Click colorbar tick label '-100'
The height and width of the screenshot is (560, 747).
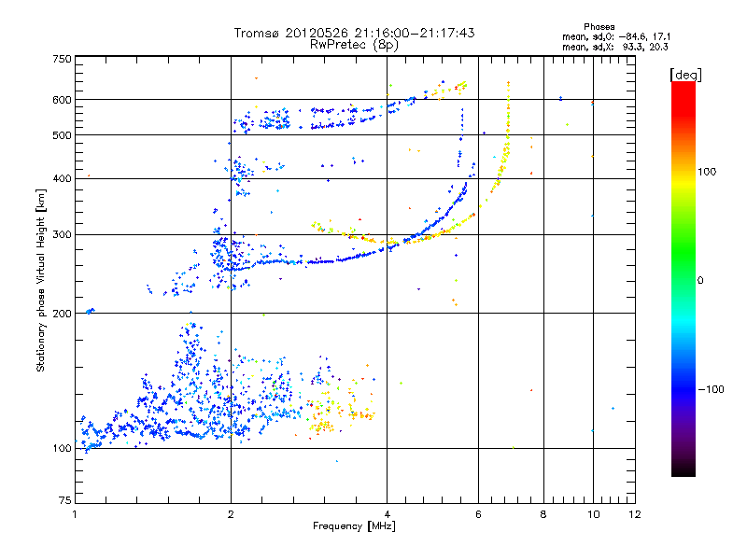[x=712, y=389]
